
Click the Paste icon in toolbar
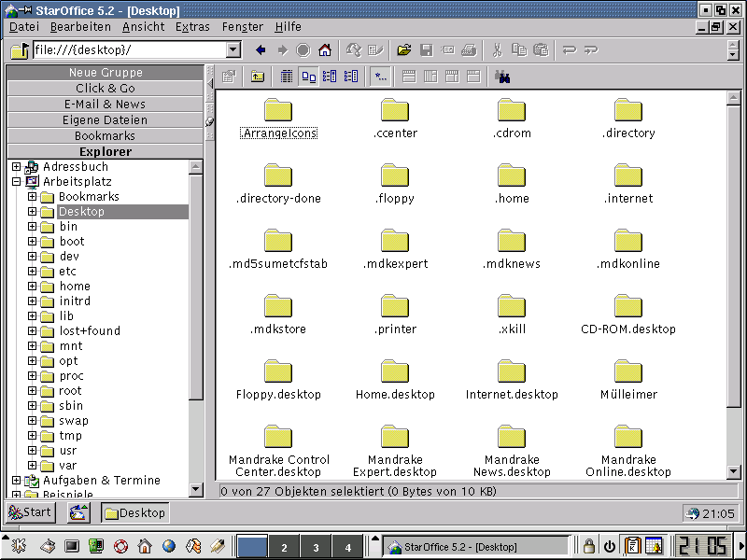pos(541,50)
